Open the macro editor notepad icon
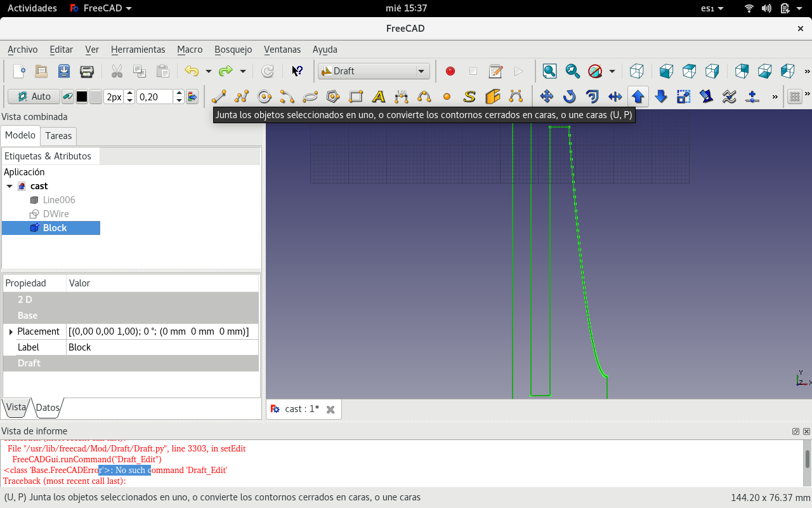 pos(496,71)
